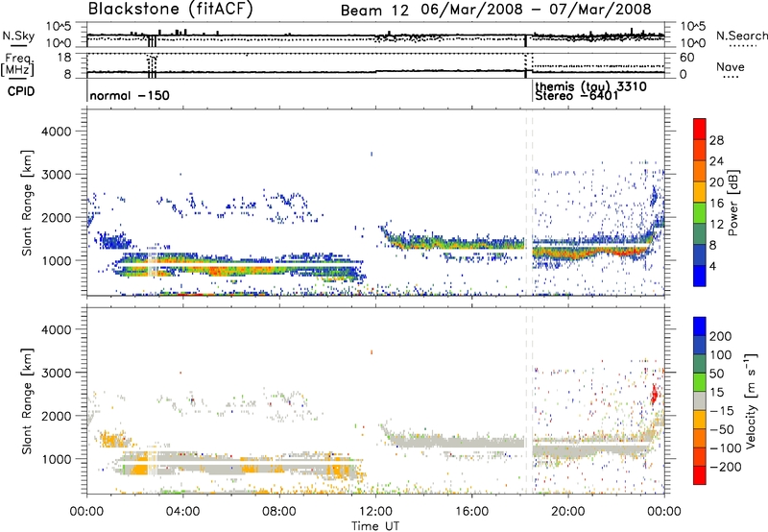
Task: Click the Nave legend label
Action: tap(731, 66)
